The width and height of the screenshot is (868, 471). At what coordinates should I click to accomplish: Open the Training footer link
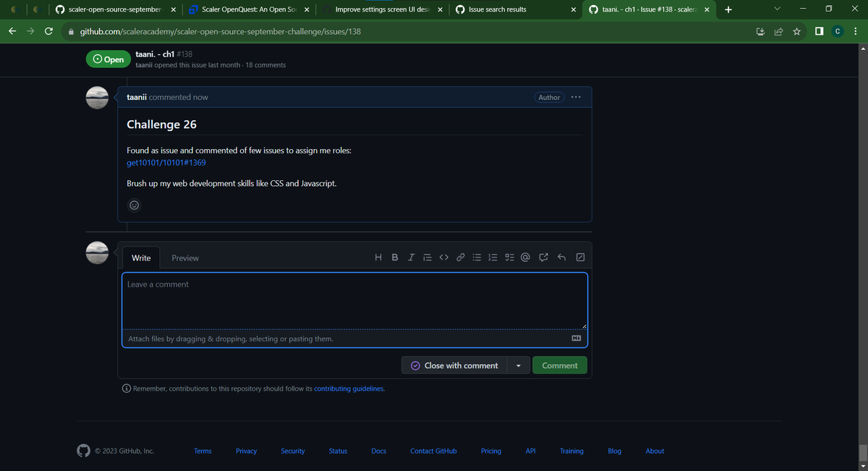coord(571,451)
